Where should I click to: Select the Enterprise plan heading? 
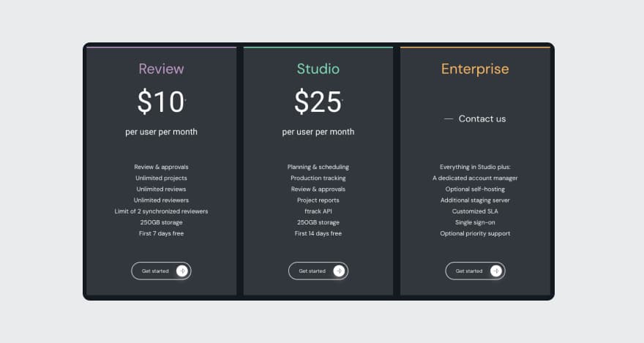pyautogui.click(x=475, y=69)
